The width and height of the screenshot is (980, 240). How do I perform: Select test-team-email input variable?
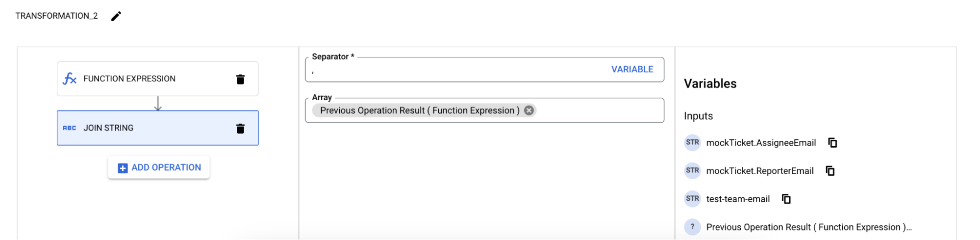click(x=737, y=199)
